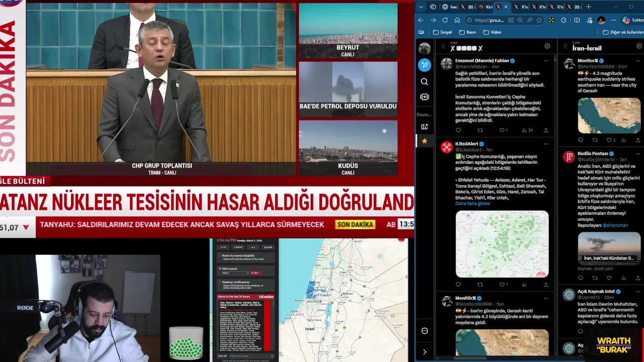Click the add column icon in X Pro sidebar
The width and height of the screenshot is (644, 362).
(x=425, y=97)
